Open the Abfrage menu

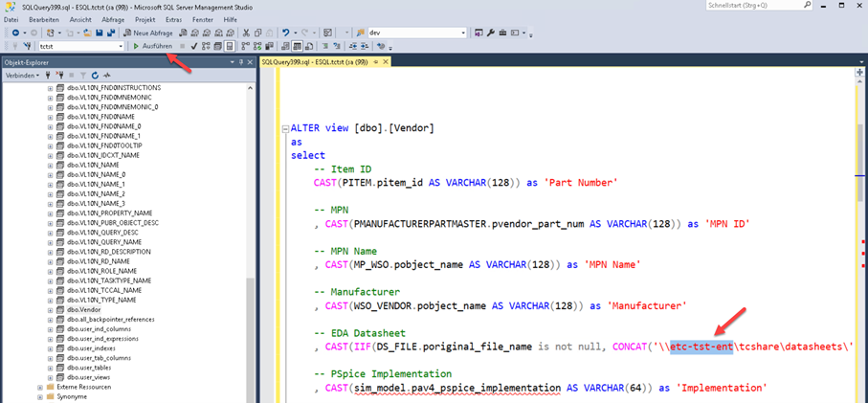pos(112,19)
